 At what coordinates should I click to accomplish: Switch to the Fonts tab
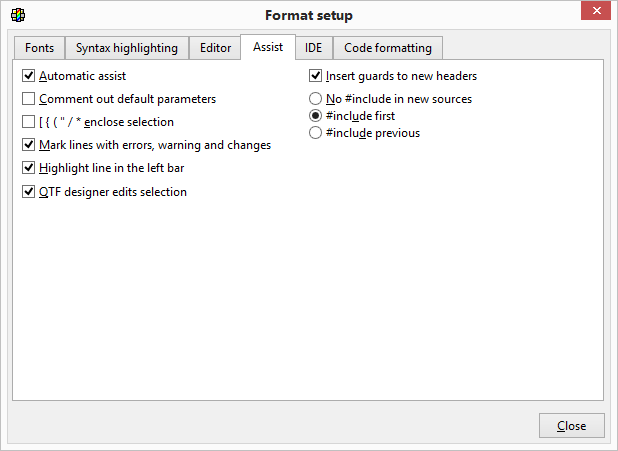(x=40, y=48)
